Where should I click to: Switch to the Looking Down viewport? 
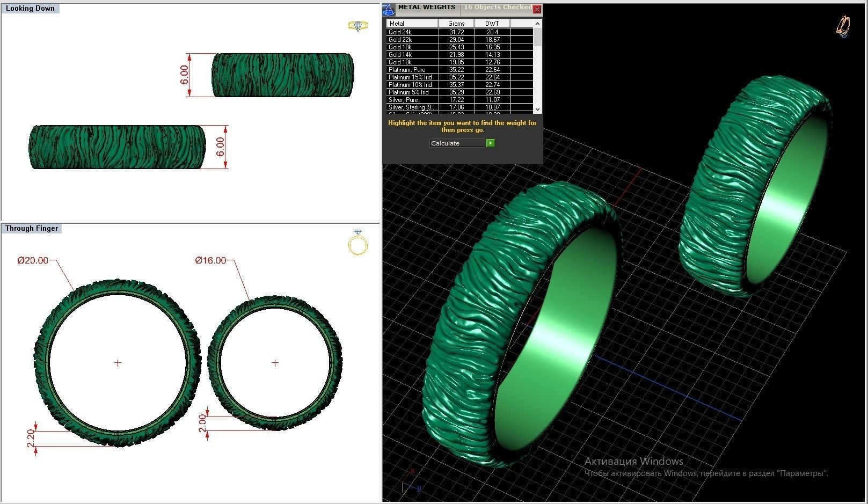pos(31,8)
